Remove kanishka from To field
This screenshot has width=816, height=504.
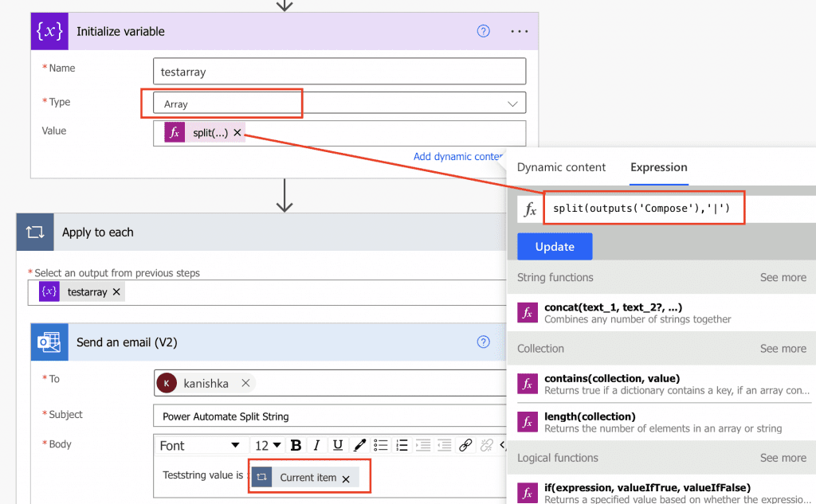coord(245,383)
